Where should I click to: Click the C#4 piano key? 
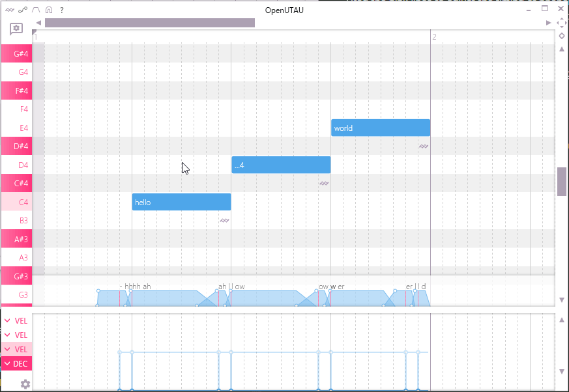pyautogui.click(x=16, y=183)
